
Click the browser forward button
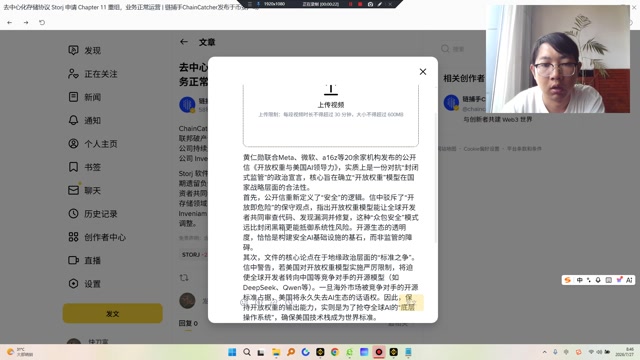click(26, 22)
